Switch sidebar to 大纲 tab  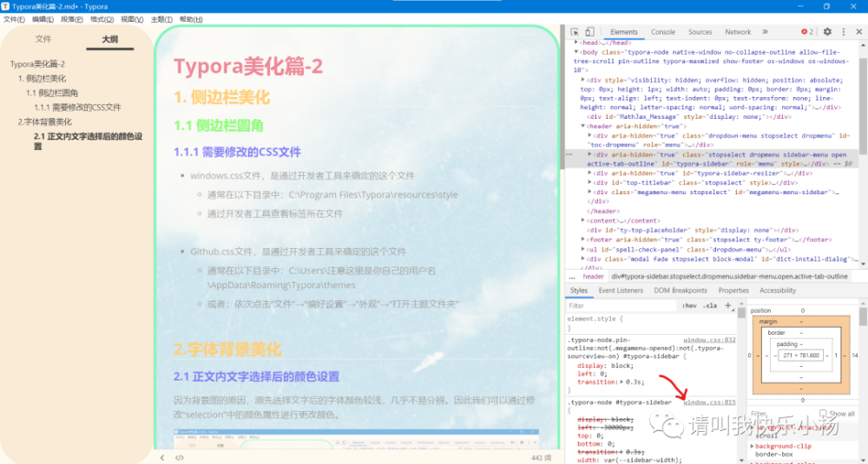pyautogui.click(x=109, y=39)
